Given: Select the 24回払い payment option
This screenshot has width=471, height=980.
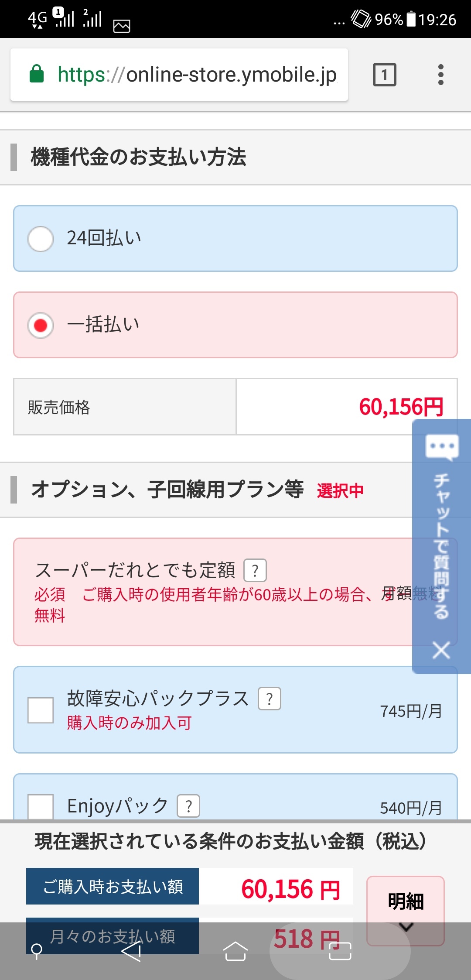Looking at the screenshot, I should [x=41, y=239].
